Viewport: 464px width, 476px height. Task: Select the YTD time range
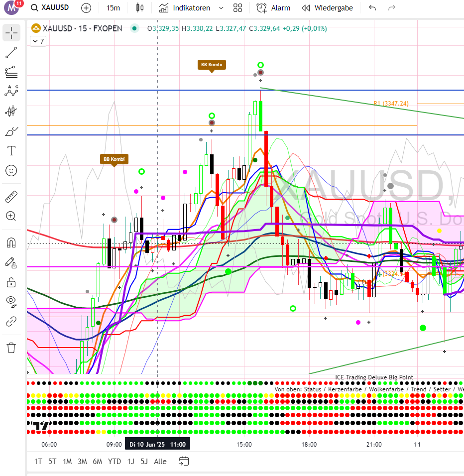(x=115, y=462)
